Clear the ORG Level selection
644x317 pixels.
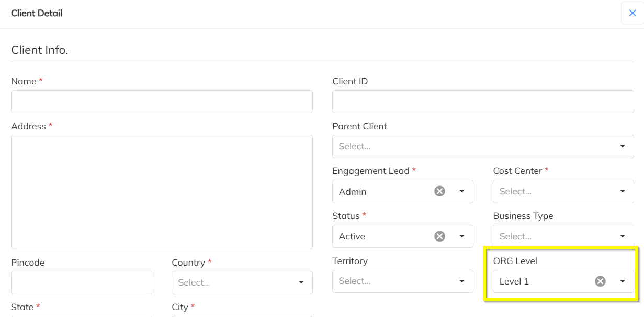[x=600, y=281]
